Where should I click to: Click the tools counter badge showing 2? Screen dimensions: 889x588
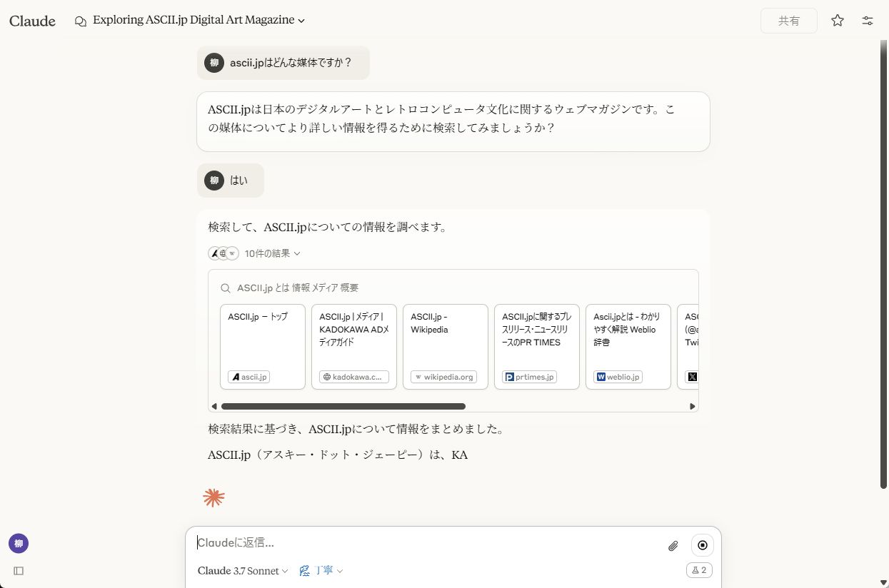click(699, 570)
